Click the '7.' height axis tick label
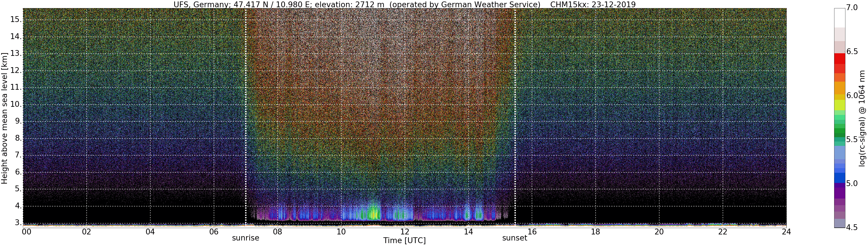Screen dimensions: 868x246 18,155
